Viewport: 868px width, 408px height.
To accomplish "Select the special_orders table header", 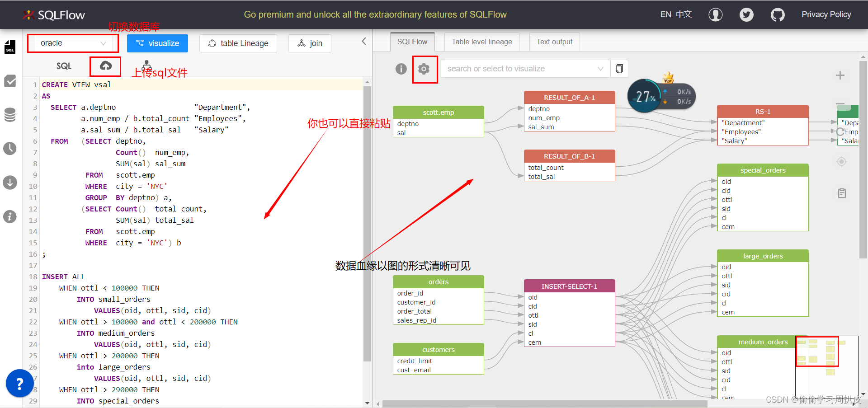I will tap(763, 170).
